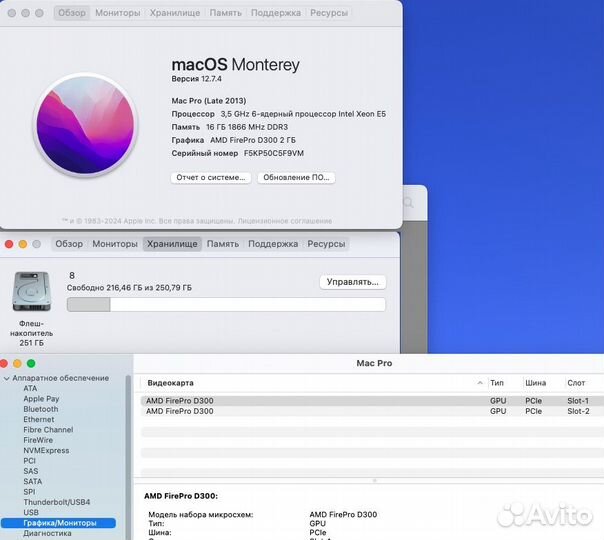The width and height of the screenshot is (604, 540).
Task: Switch to Обзор tab in the Storage window
Action: pyautogui.click(x=69, y=244)
